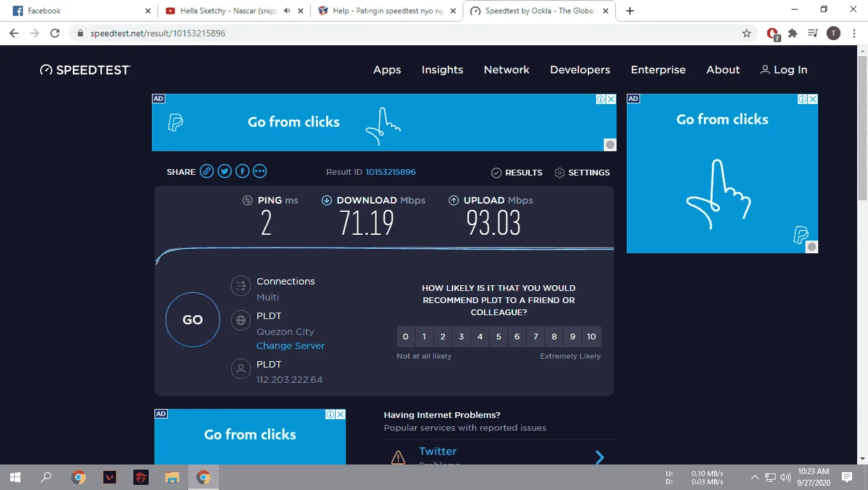
Task: Share result via Facebook icon
Action: 242,171
